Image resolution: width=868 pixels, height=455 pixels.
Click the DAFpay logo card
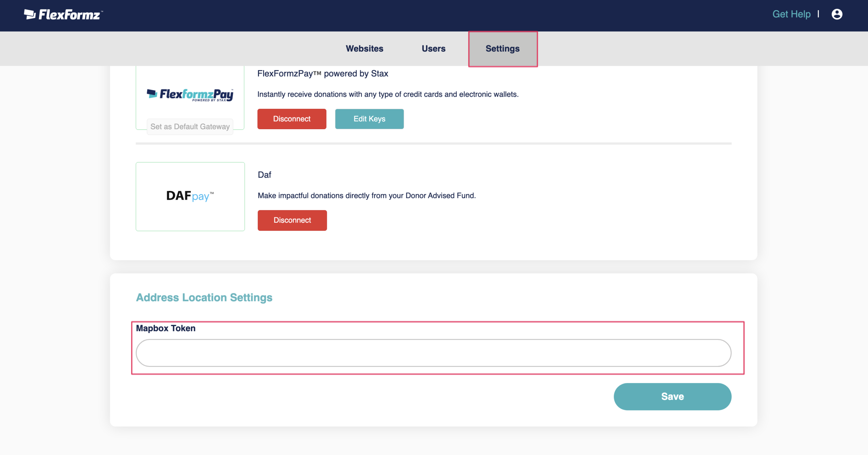[190, 196]
